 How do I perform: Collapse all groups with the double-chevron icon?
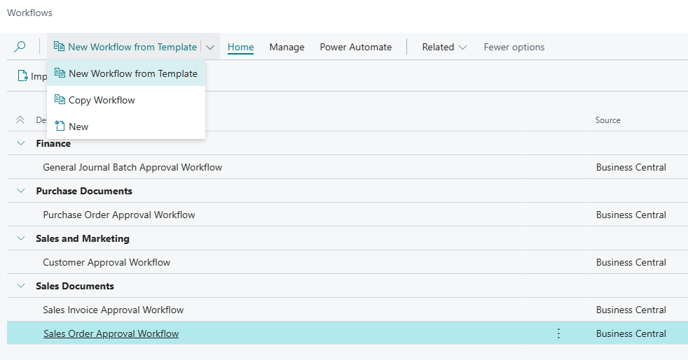point(20,119)
